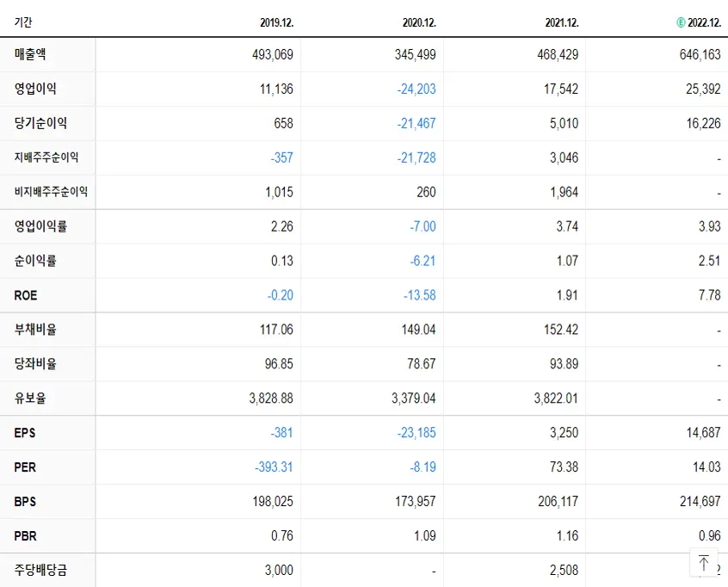
Task: Click the net margin value -6.21
Action: tap(423, 261)
